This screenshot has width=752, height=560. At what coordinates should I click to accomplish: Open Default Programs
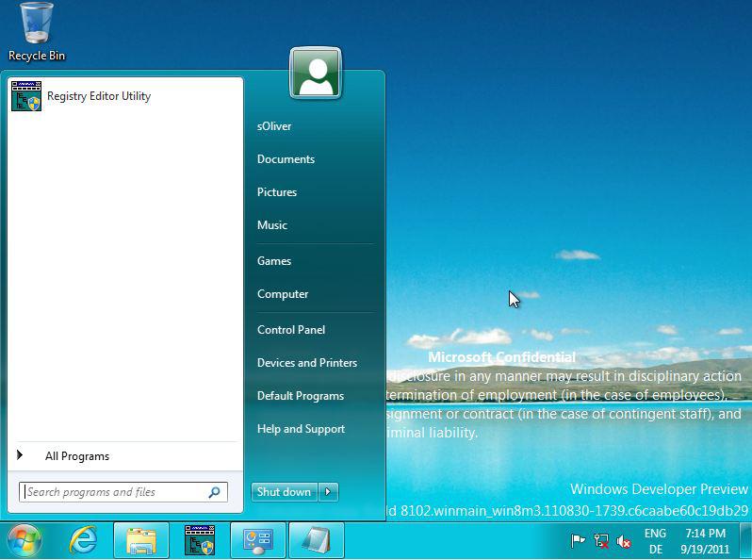[301, 396]
